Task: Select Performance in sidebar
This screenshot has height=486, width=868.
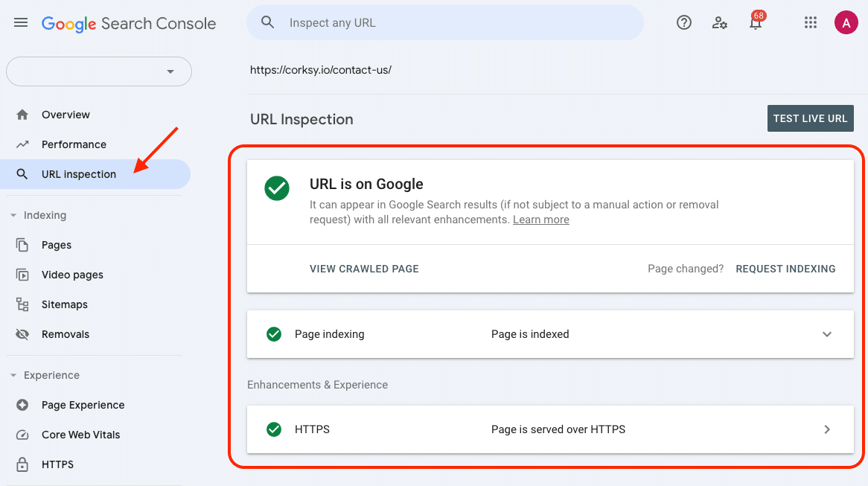Action: pyautogui.click(x=74, y=144)
